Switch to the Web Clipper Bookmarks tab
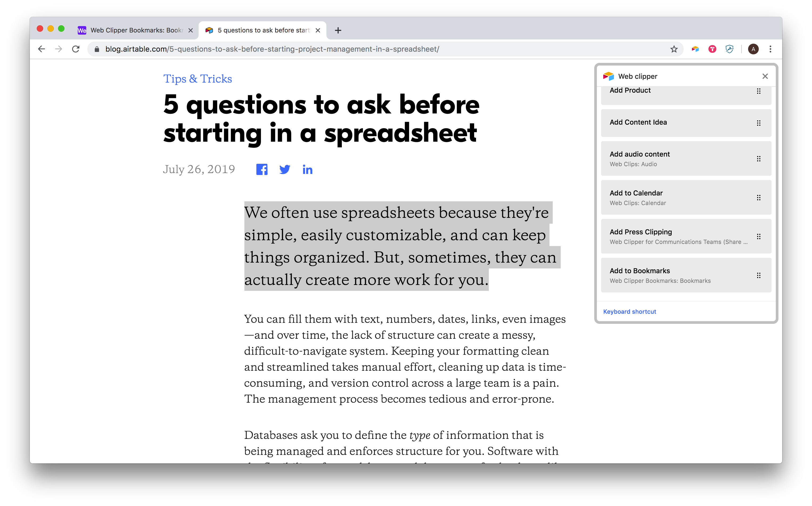Image resolution: width=812 pixels, height=506 pixels. pos(136,30)
